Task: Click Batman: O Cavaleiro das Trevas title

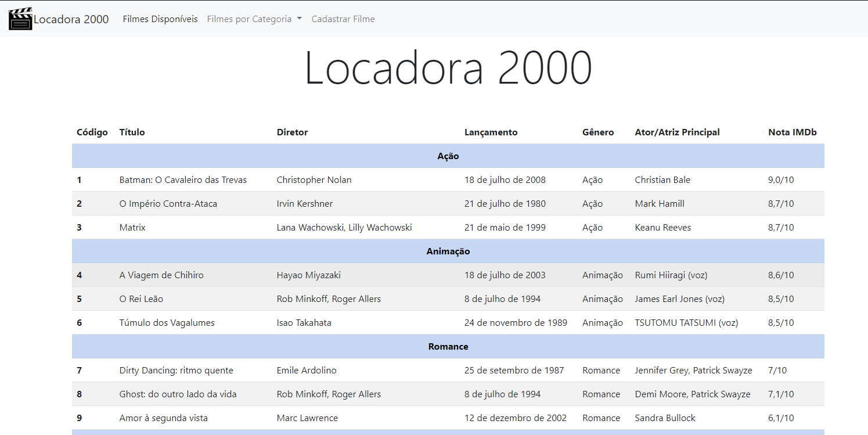Action: (x=183, y=180)
